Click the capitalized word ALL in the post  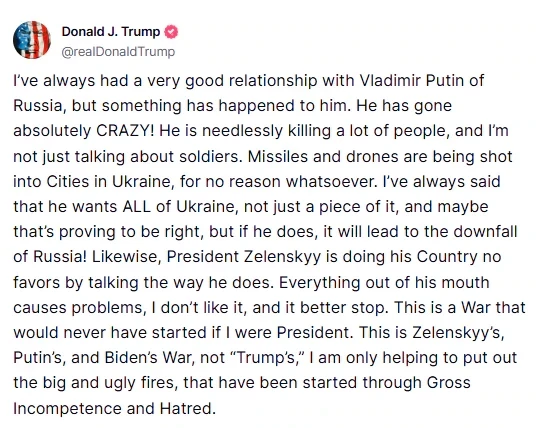137,206
